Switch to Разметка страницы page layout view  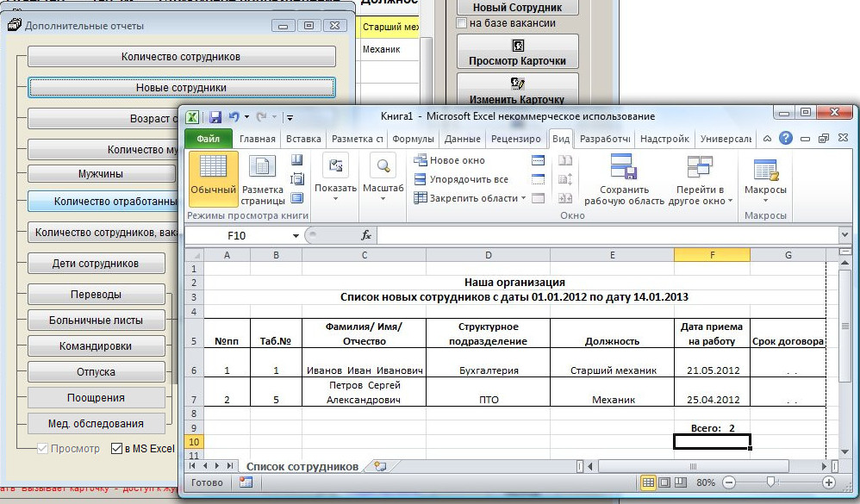[263, 180]
